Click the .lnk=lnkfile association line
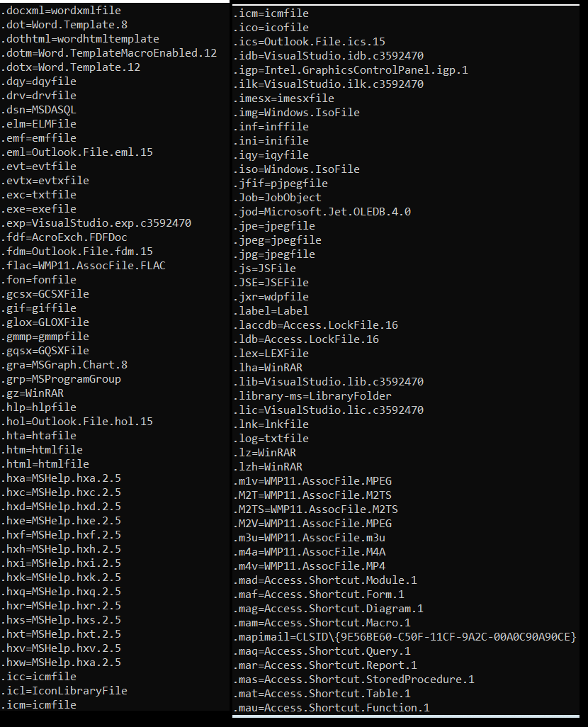The width and height of the screenshot is (588, 727). pyautogui.click(x=271, y=424)
